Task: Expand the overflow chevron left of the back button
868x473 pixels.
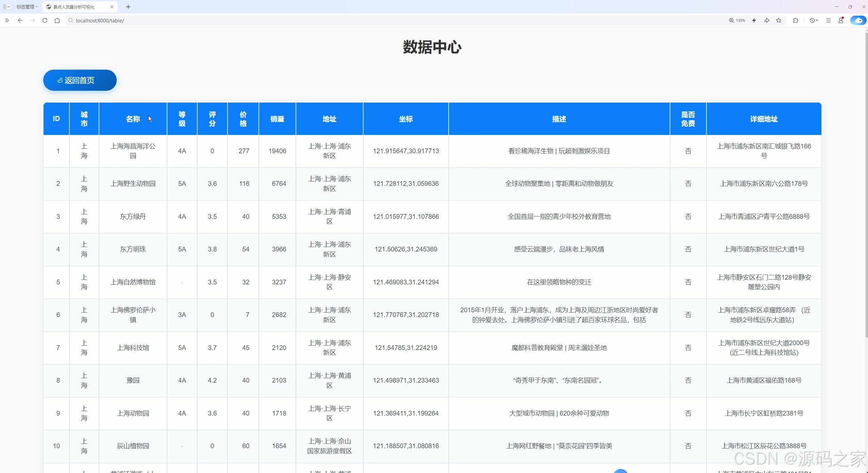Action: pyautogui.click(x=7, y=20)
